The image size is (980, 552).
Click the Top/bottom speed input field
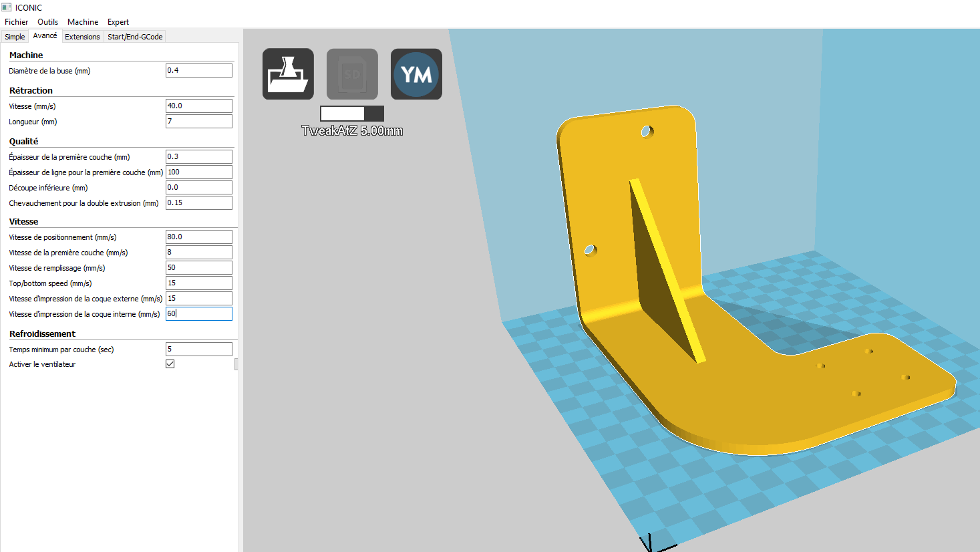pyautogui.click(x=199, y=283)
